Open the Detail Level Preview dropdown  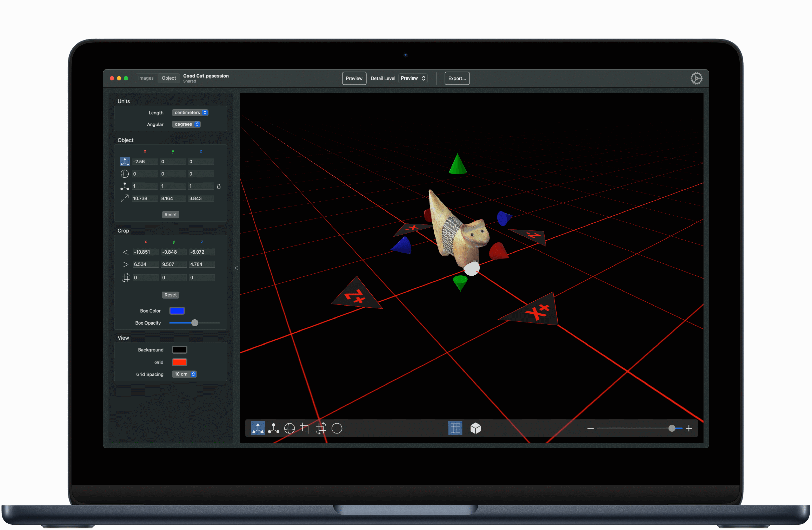pos(413,78)
